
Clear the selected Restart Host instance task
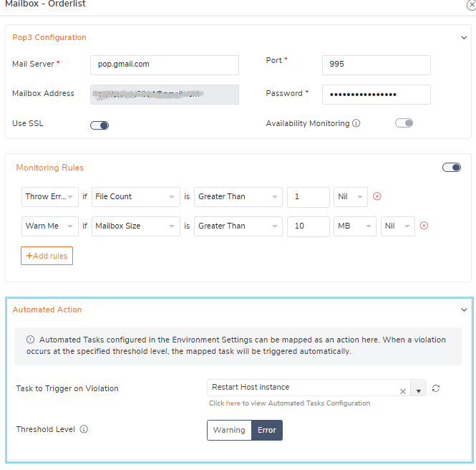pos(402,391)
